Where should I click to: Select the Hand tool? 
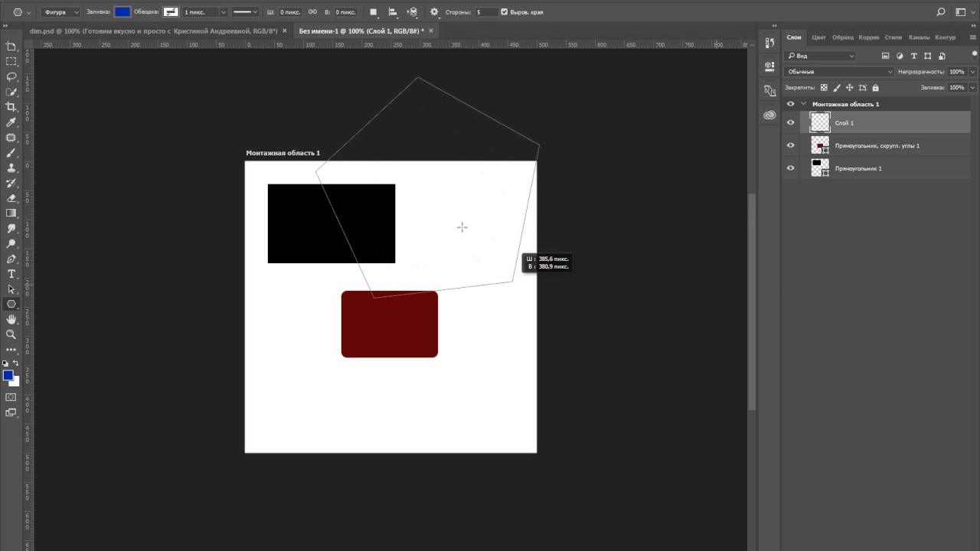(x=11, y=319)
